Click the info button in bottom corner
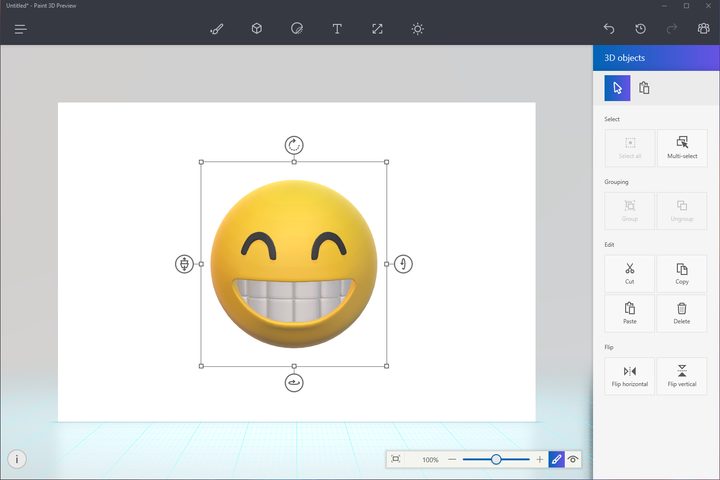Image resolution: width=720 pixels, height=480 pixels. 17,459
